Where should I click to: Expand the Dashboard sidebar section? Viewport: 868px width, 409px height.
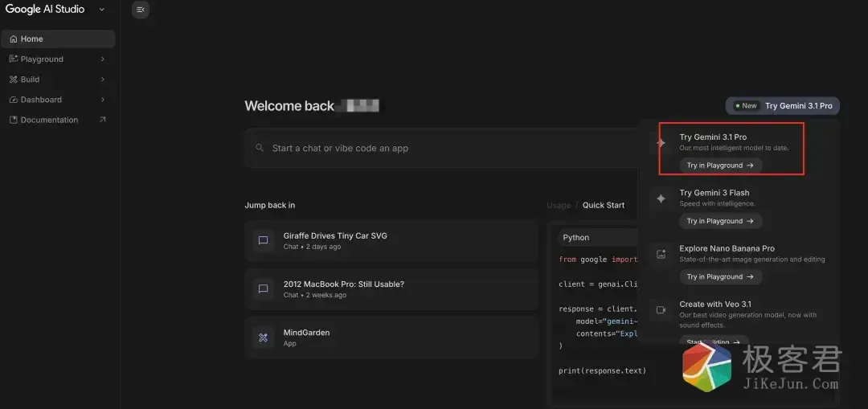click(x=102, y=100)
